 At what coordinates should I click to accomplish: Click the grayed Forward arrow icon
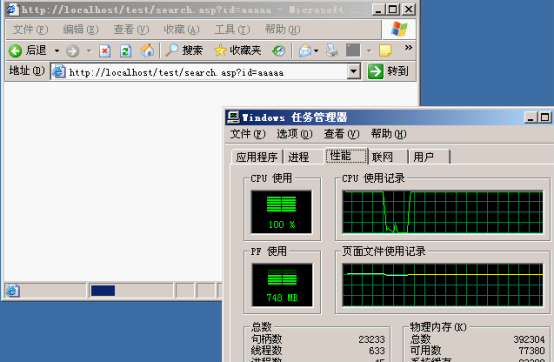pos(72,51)
